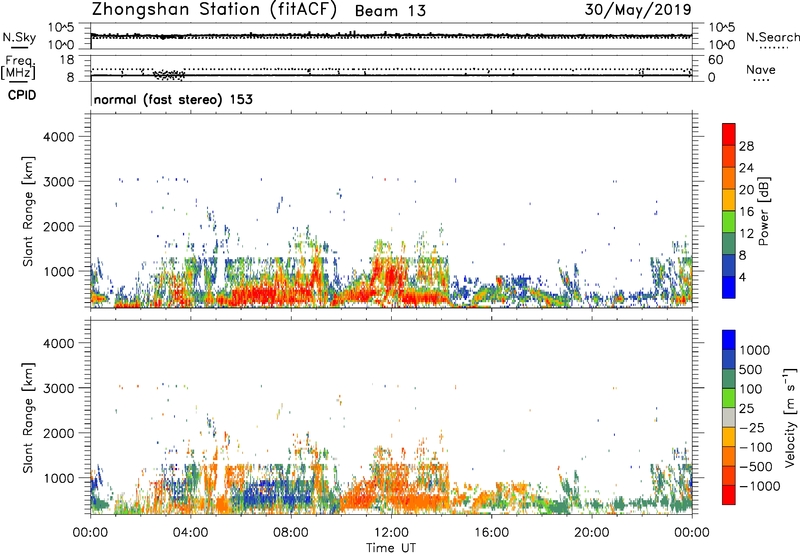Click the left 10^5 noise axis tick

[61, 28]
